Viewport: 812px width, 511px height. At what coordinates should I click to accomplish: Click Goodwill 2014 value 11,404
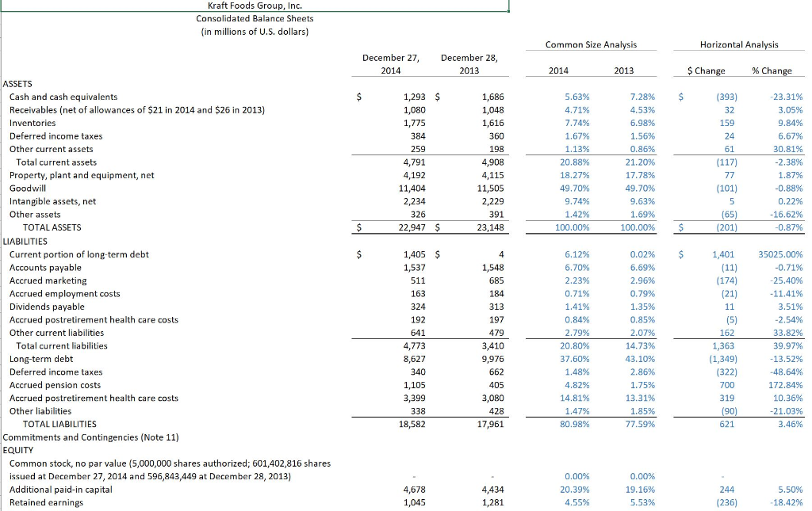412,189
